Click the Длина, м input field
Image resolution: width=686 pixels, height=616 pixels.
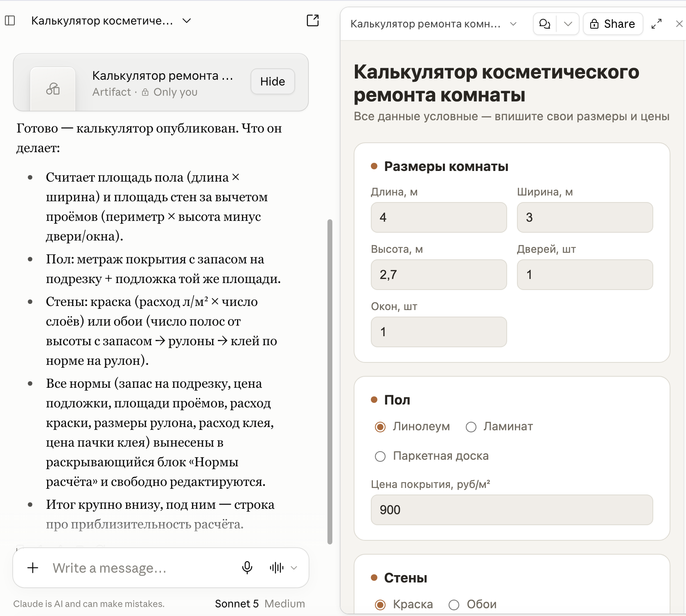pyautogui.click(x=439, y=217)
